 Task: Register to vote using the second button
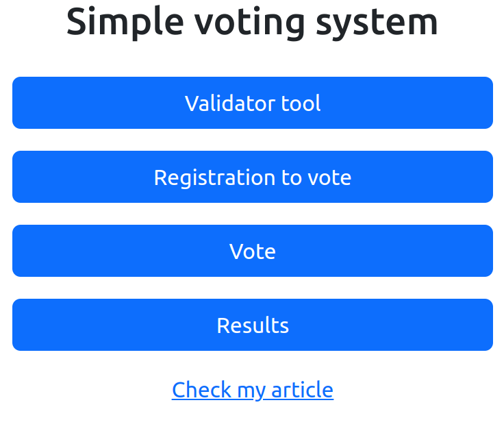[252, 177]
